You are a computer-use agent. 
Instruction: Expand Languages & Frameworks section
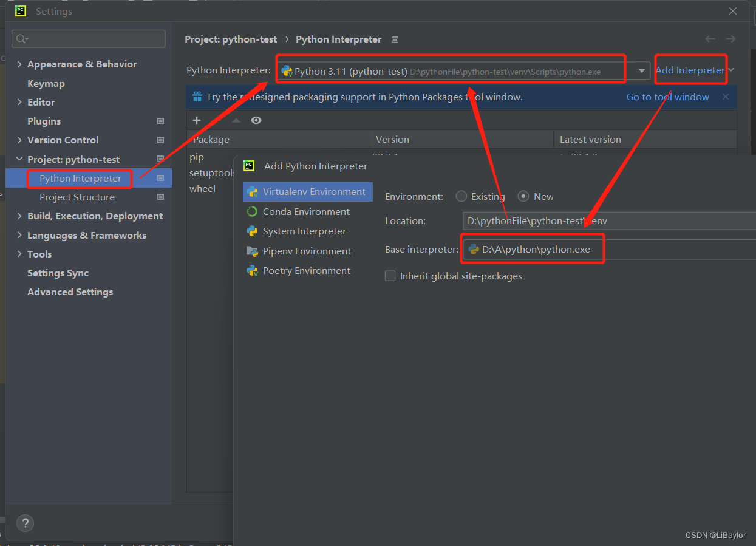[19, 235]
